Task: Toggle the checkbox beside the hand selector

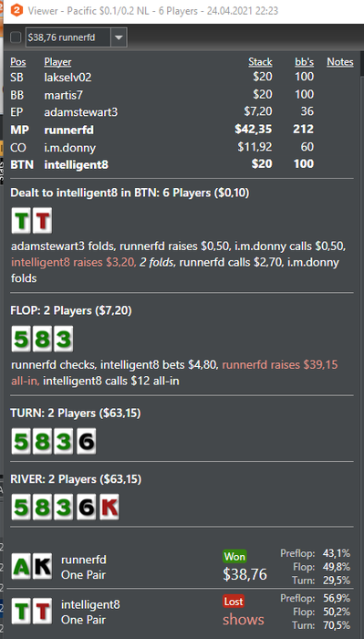Action: (x=16, y=38)
